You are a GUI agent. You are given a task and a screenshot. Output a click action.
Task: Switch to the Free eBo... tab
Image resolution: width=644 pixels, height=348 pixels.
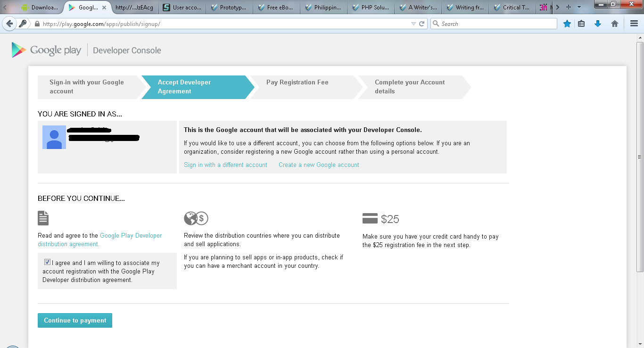coord(276,8)
